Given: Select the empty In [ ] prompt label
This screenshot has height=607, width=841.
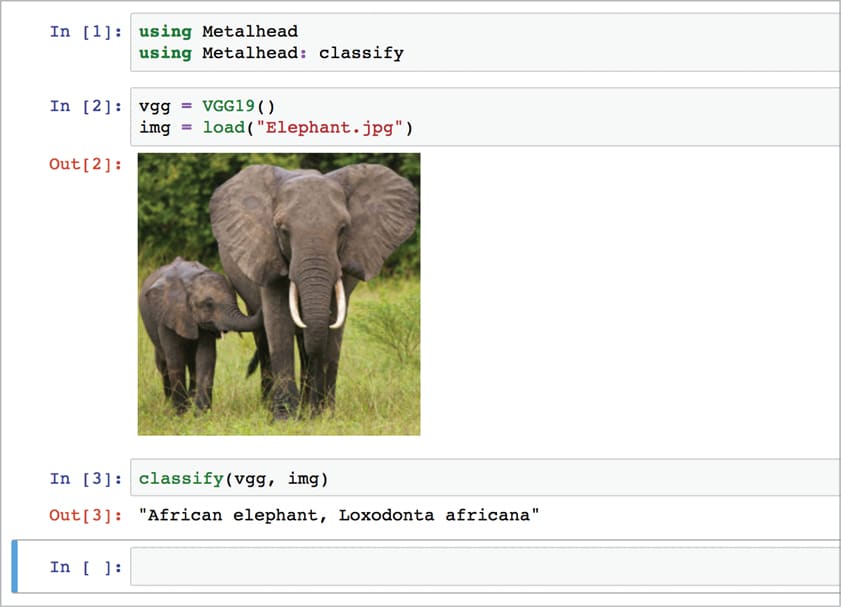Looking at the screenshot, I should (86, 567).
